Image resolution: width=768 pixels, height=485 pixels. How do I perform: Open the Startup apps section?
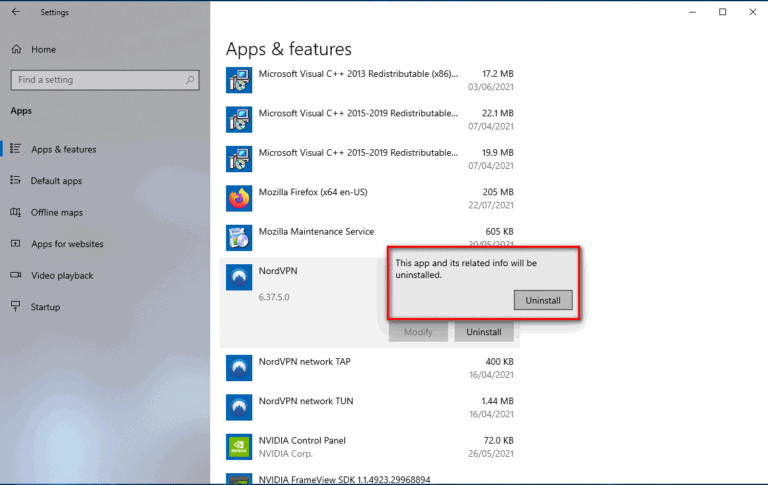[x=45, y=307]
